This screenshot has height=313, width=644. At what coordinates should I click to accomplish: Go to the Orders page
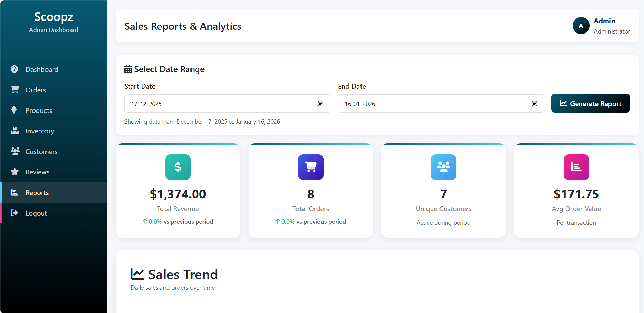pyautogui.click(x=36, y=90)
